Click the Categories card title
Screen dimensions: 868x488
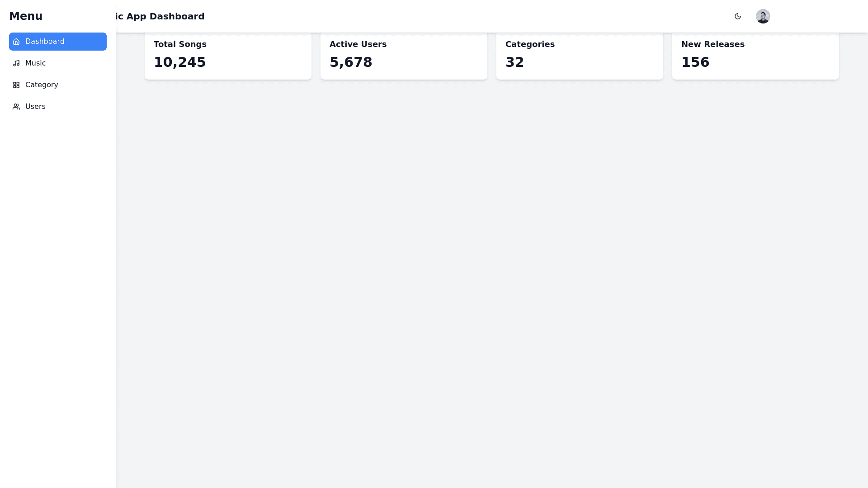coord(530,44)
